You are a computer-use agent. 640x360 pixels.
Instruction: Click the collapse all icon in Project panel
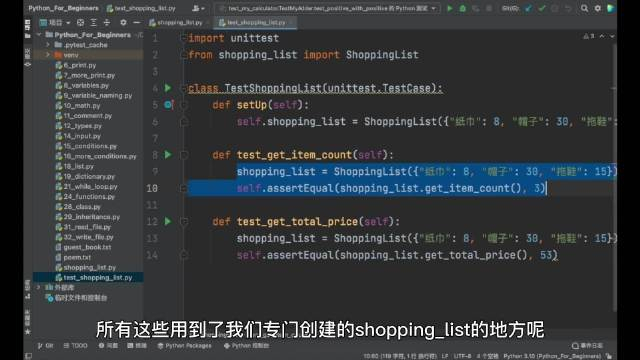pyautogui.click(x=107, y=22)
